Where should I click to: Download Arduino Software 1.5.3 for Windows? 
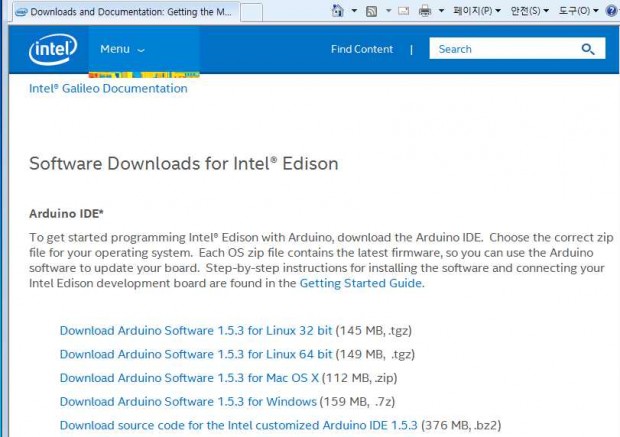(x=188, y=401)
